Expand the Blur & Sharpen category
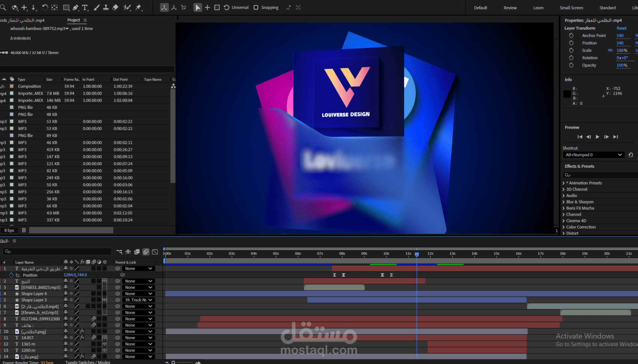This screenshot has height=364, width=638. (x=564, y=202)
